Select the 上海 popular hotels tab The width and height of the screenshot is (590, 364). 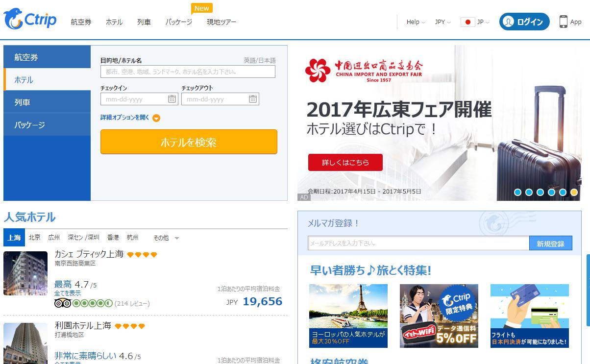[14, 237]
